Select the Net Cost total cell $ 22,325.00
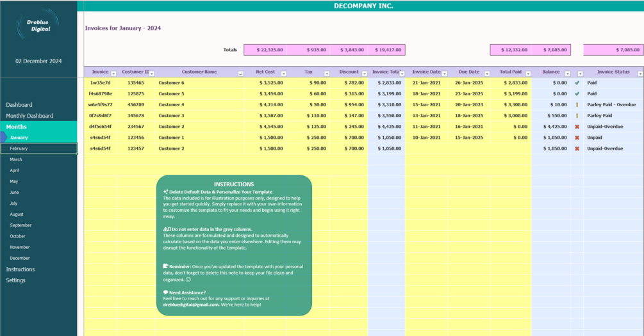 (x=265, y=50)
